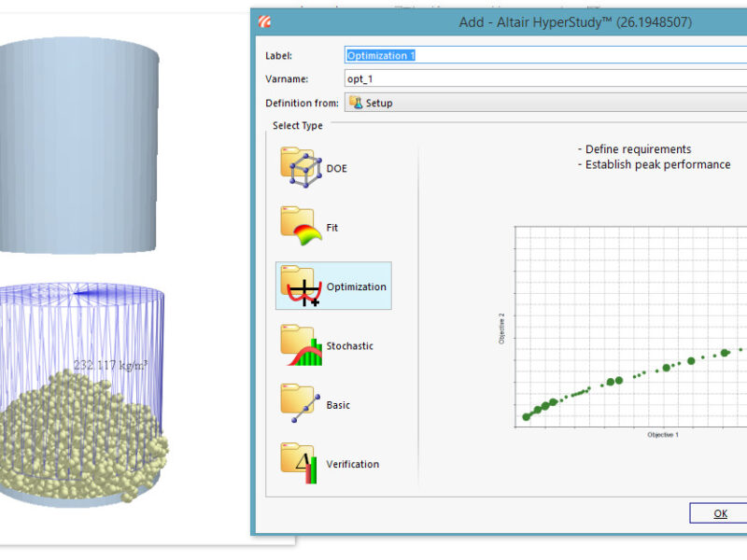
Task: Select the Basic approach icon
Action: point(300,403)
